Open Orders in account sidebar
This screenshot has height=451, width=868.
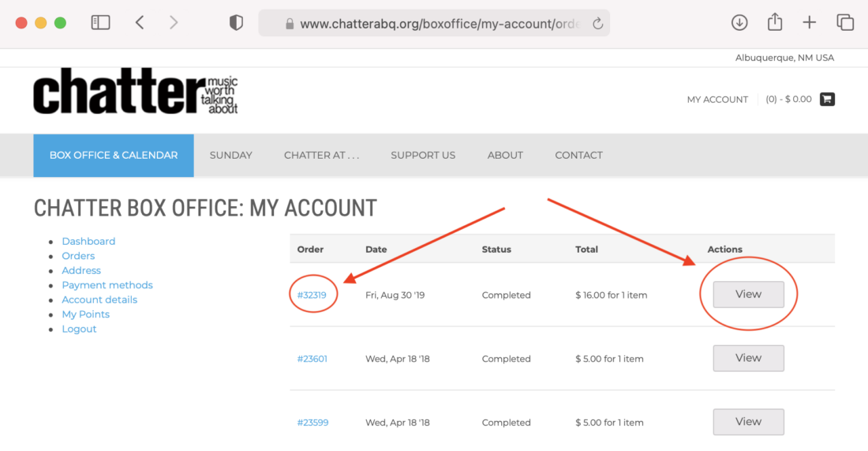click(78, 256)
